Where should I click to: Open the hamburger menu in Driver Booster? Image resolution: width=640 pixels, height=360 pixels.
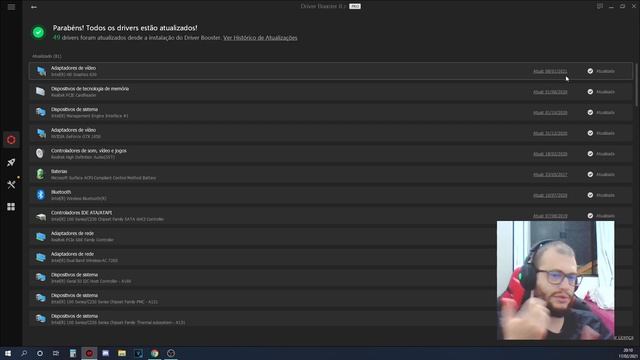tap(11, 7)
